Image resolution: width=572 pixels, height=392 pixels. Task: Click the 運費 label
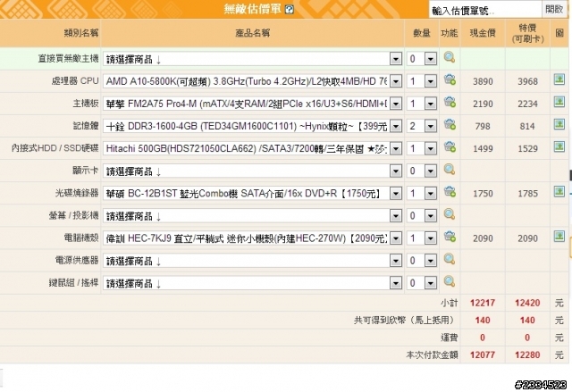pos(449,338)
